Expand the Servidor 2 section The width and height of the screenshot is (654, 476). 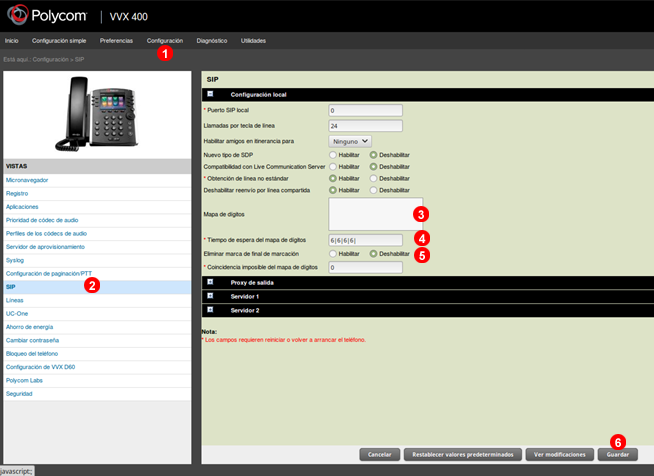click(x=210, y=310)
